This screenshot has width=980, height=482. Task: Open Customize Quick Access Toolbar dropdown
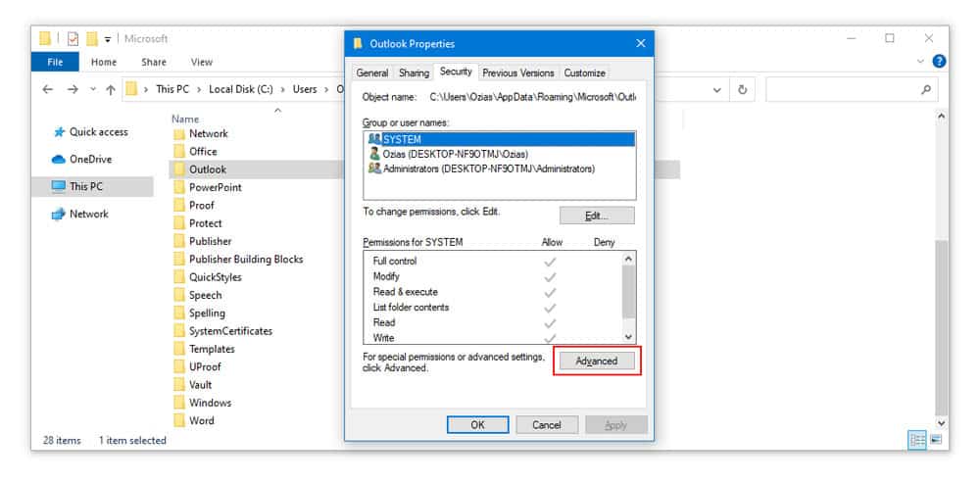pos(108,39)
